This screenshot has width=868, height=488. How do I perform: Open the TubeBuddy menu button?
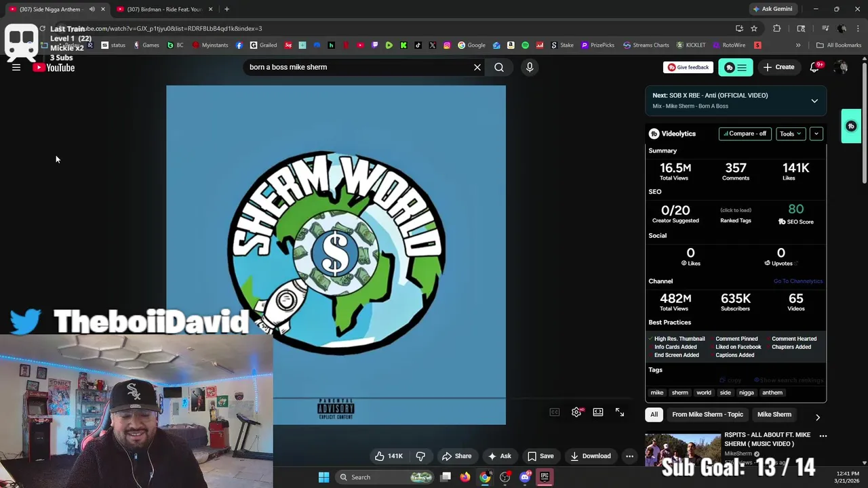[x=735, y=67]
